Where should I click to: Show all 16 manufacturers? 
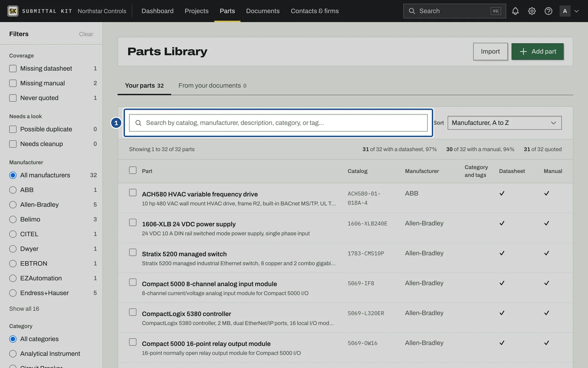point(24,309)
